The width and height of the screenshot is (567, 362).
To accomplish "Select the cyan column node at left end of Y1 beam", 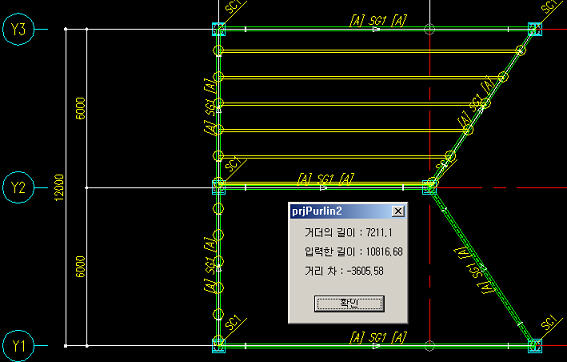I will click(x=219, y=345).
